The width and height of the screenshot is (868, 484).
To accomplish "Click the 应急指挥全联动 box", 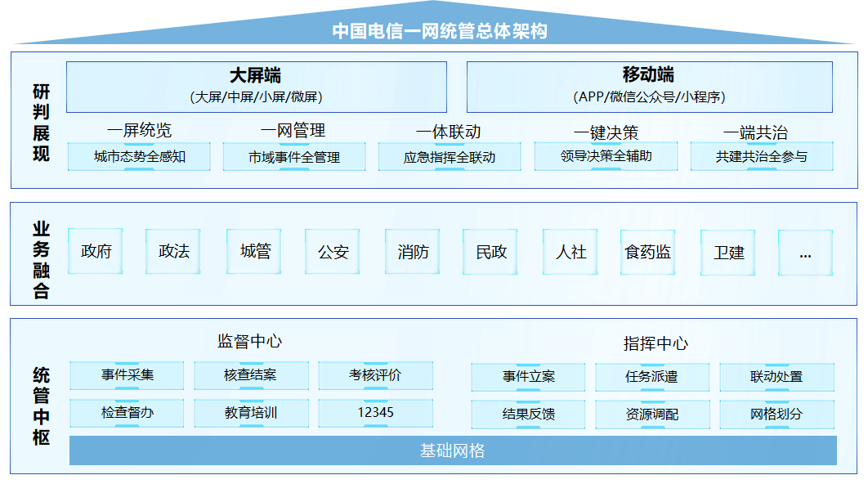I will 450,157.
